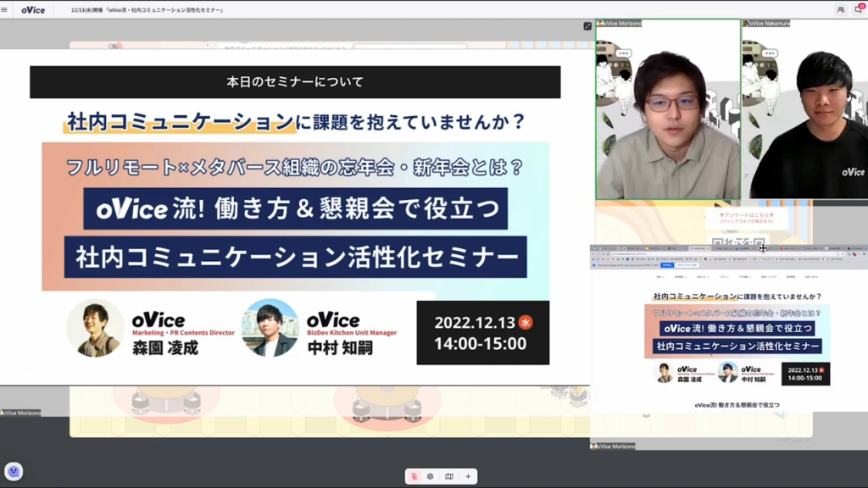Viewport: 868px width, 488px height.
Task: Click 森園 凌成 speaker photo on slide
Action: 95,329
